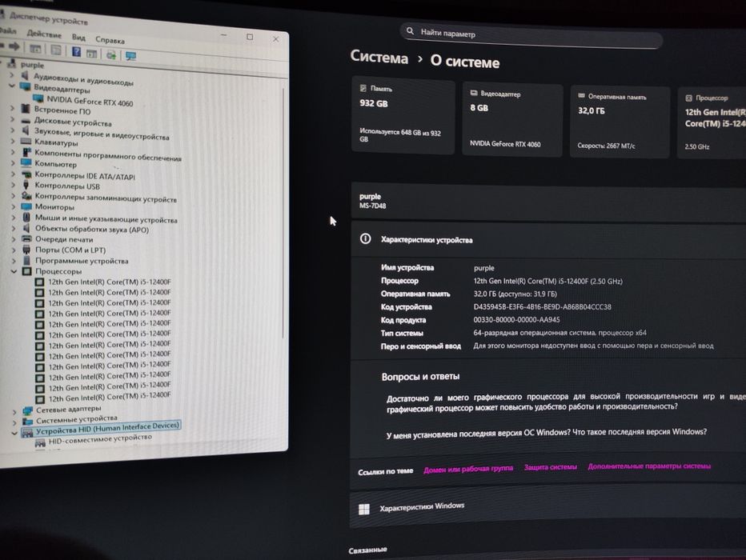Click the Объекты обработки звука (APO) icon

[x=26, y=228]
